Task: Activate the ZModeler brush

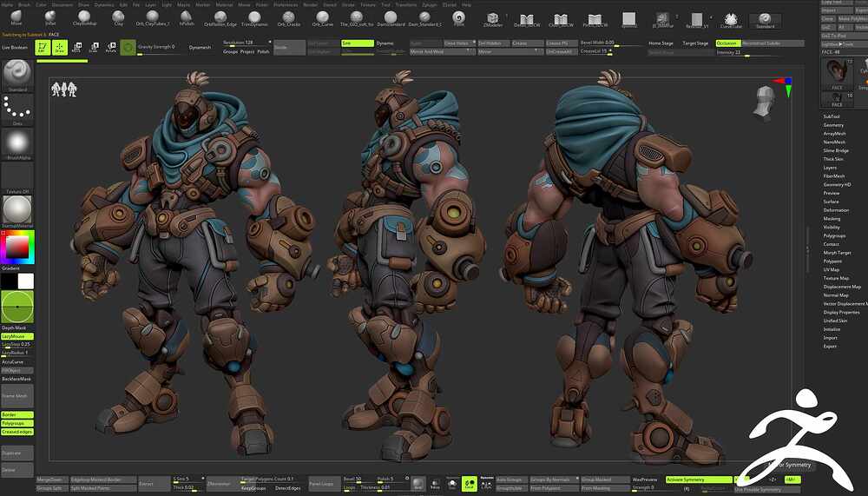Action: click(x=492, y=19)
